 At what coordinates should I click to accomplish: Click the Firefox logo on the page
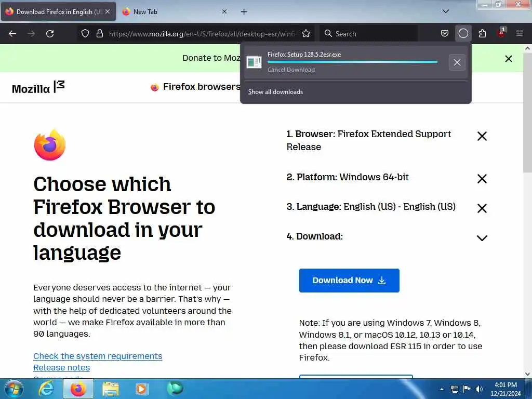tap(50, 144)
